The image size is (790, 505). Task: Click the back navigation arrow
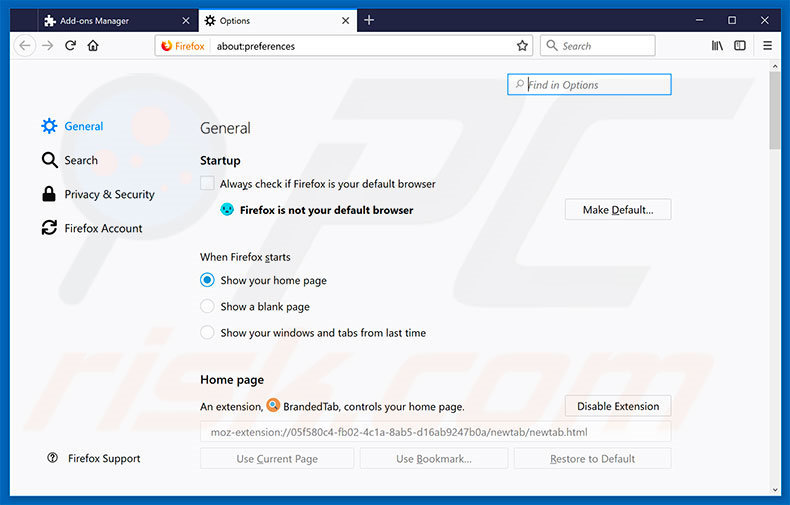click(24, 46)
